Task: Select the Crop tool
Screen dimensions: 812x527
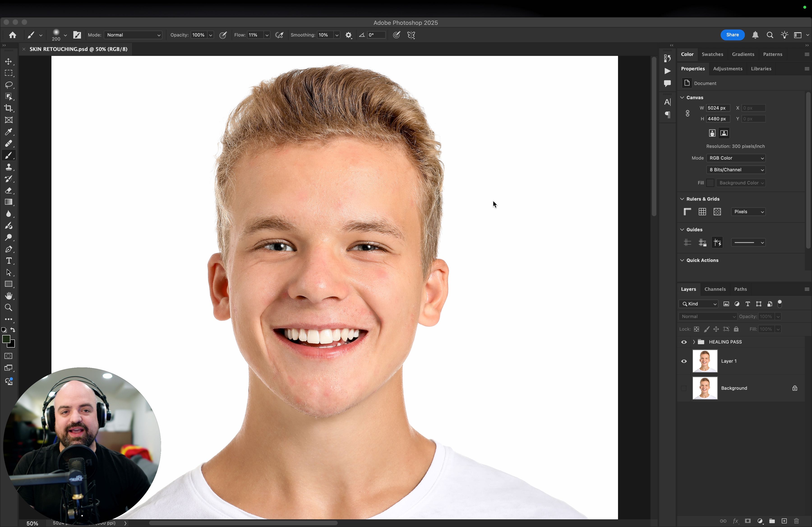Action: (9, 108)
